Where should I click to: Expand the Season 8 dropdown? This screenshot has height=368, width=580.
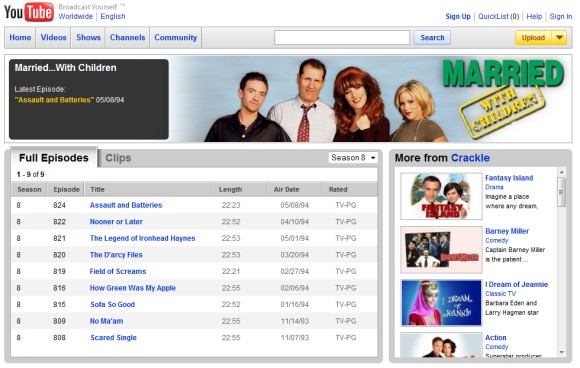coord(353,158)
